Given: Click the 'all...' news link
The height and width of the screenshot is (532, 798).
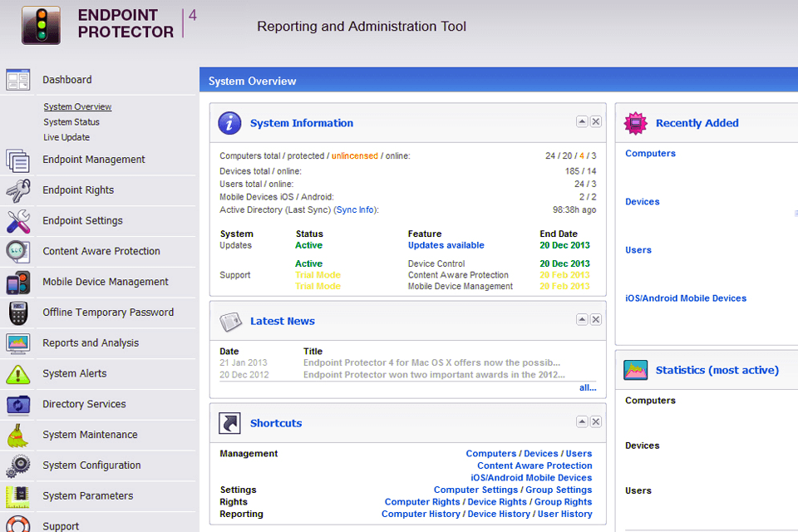Looking at the screenshot, I should [588, 388].
